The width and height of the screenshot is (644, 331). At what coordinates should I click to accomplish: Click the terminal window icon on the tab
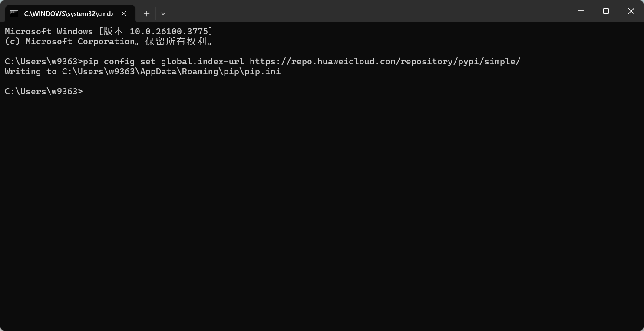coord(14,13)
